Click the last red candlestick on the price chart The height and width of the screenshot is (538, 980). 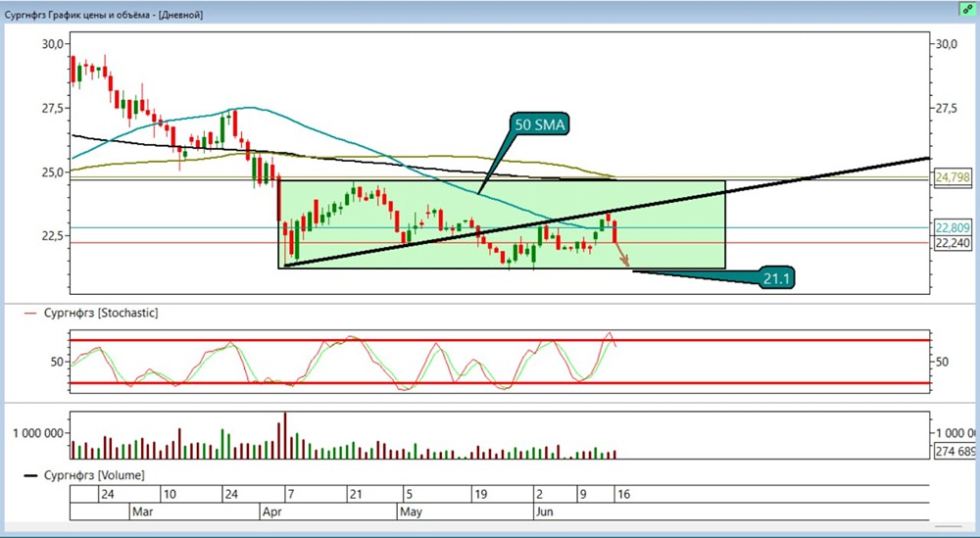tap(615, 231)
